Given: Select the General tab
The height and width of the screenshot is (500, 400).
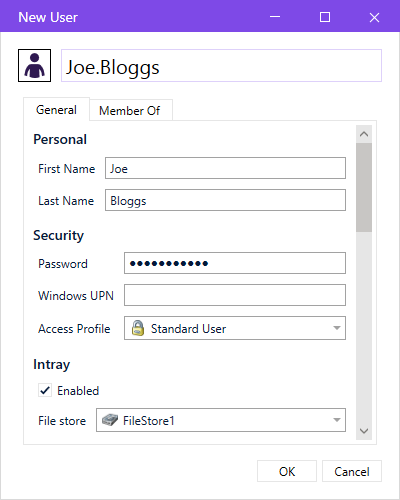Looking at the screenshot, I should pos(56,110).
